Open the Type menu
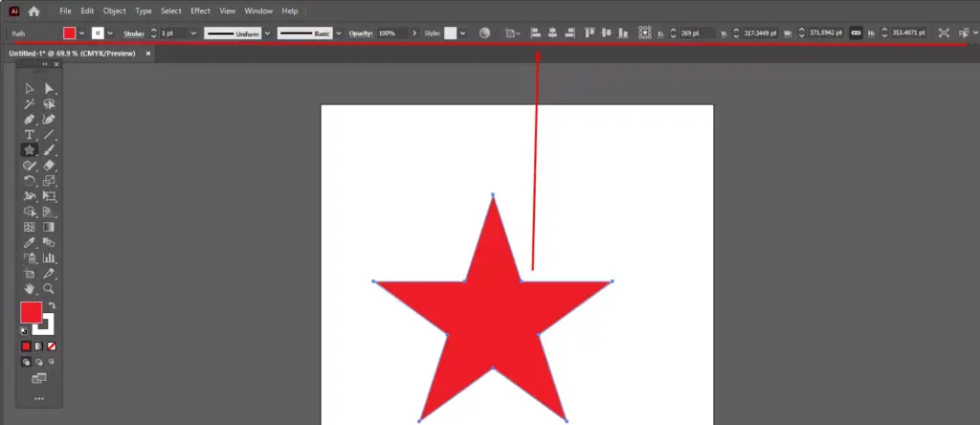Image resolution: width=980 pixels, height=425 pixels. [144, 11]
